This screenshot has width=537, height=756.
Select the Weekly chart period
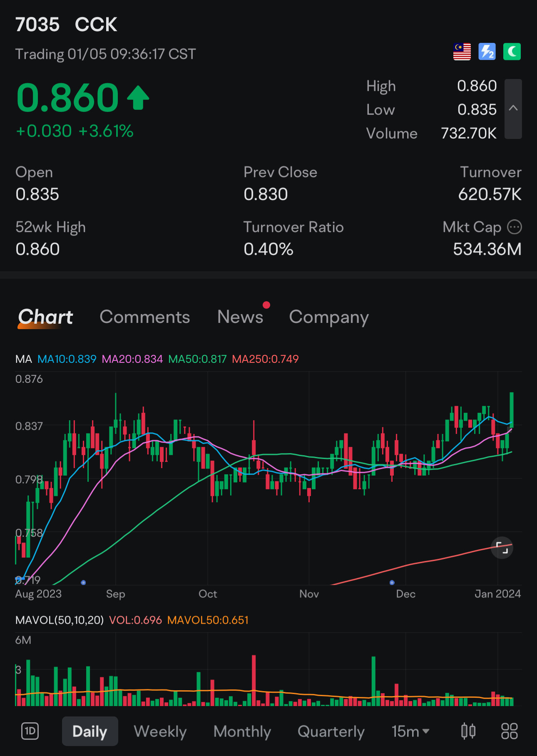[160, 731]
